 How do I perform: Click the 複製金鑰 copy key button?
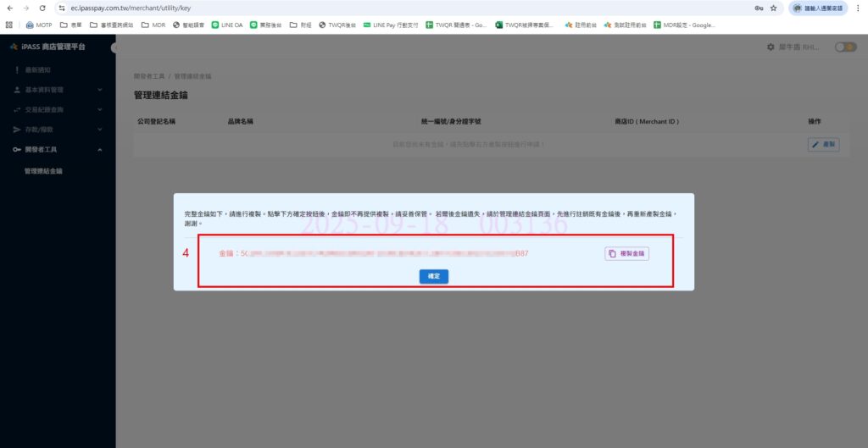point(626,253)
